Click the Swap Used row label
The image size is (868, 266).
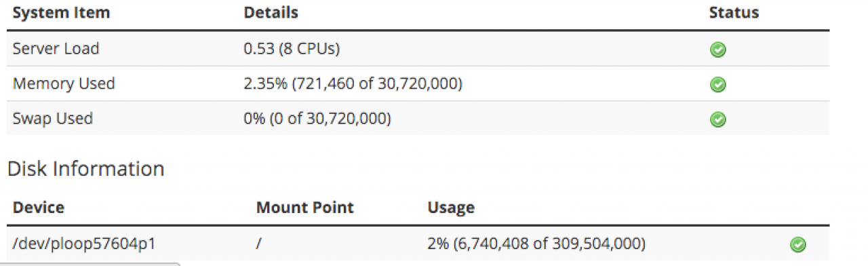(53, 119)
